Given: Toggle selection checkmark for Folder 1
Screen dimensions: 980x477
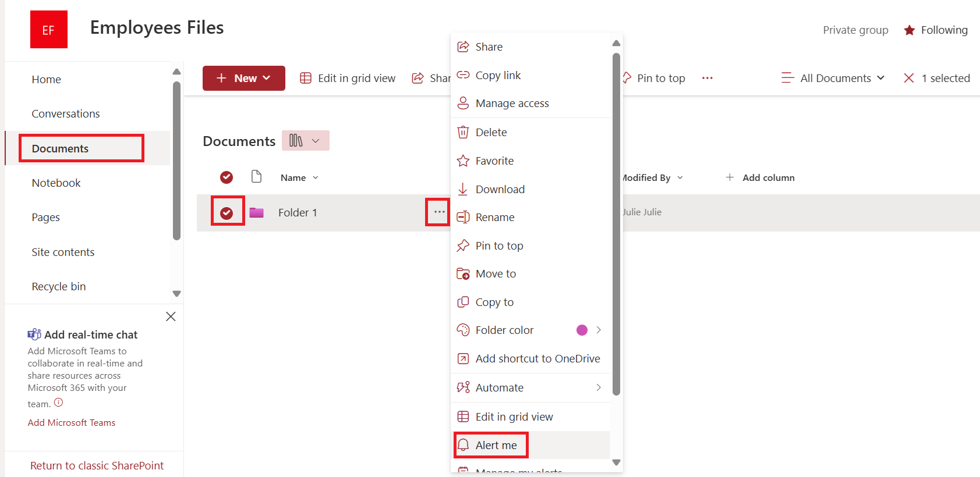Looking at the screenshot, I should pos(227,212).
